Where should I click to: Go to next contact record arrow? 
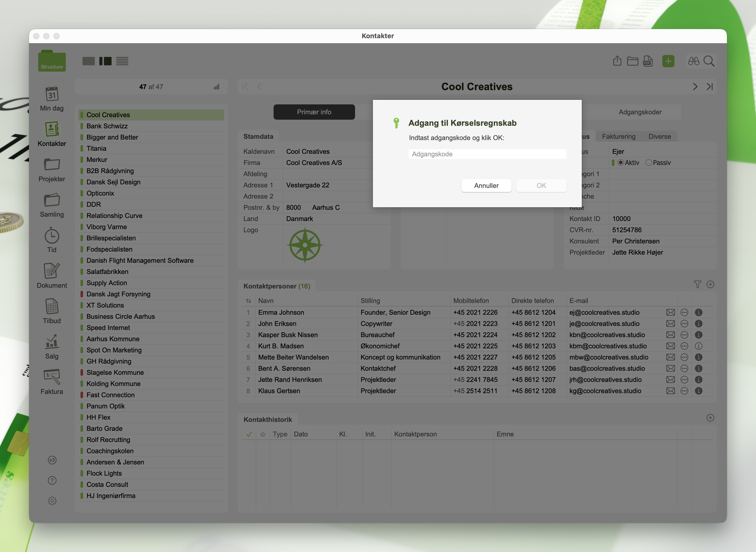[x=695, y=87]
